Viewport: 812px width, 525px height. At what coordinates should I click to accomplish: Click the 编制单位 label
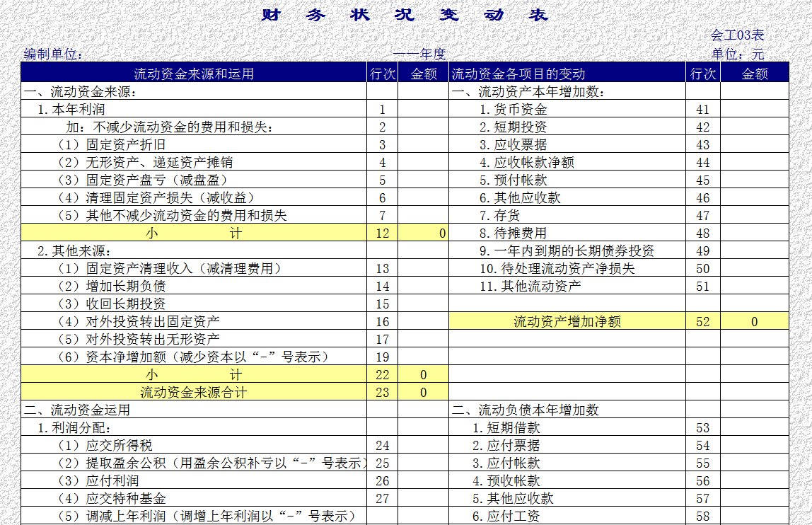pos(53,54)
